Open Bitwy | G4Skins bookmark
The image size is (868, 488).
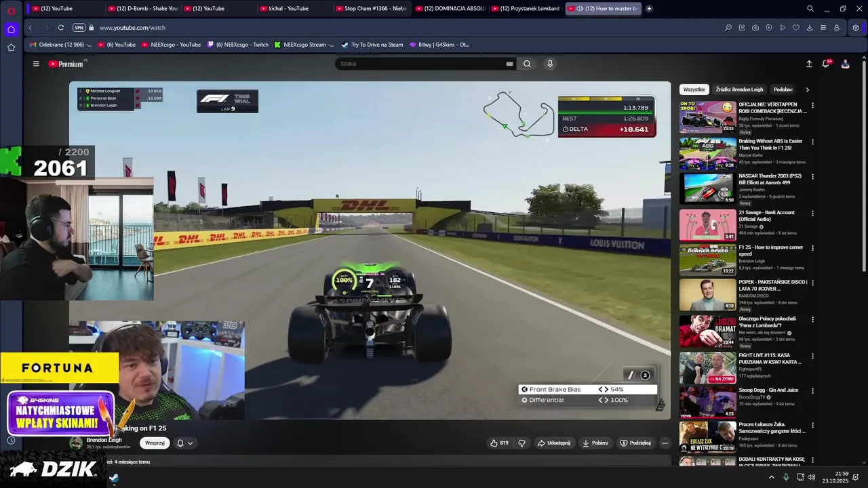(439, 45)
